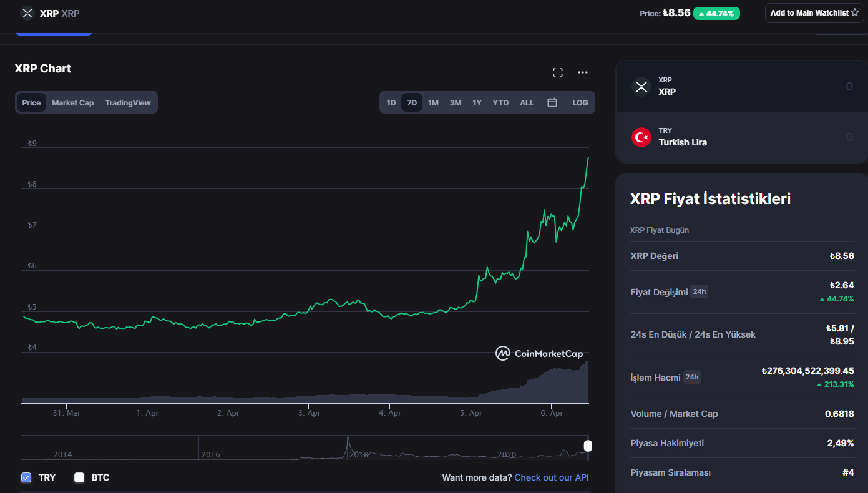Select the ALL time range
Screen dimensions: 868x493
[527, 102]
